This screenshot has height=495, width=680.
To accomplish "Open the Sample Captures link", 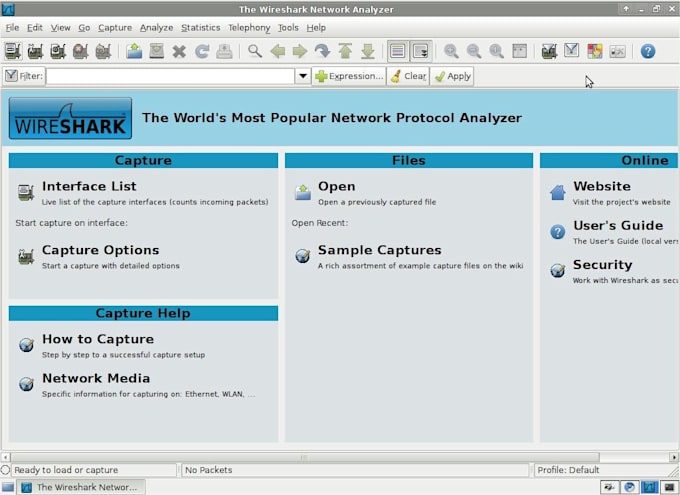I will 379,250.
